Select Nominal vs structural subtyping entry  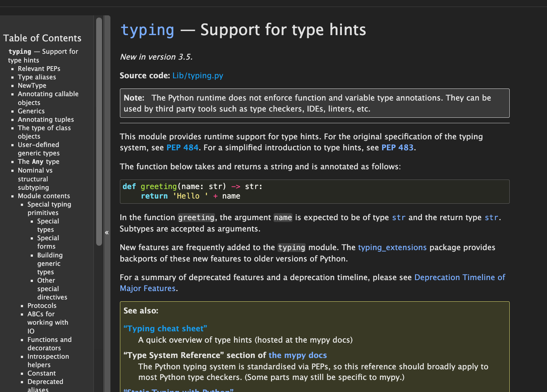coord(35,170)
